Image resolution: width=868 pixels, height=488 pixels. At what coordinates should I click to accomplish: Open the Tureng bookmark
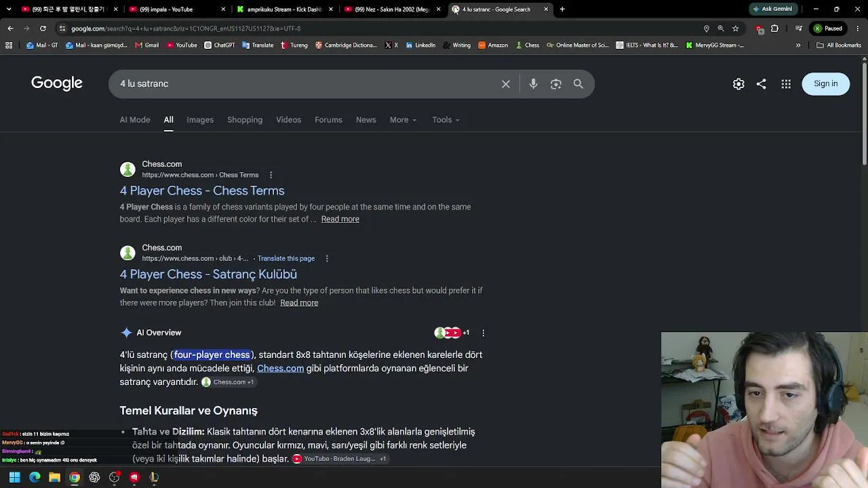tap(294, 45)
